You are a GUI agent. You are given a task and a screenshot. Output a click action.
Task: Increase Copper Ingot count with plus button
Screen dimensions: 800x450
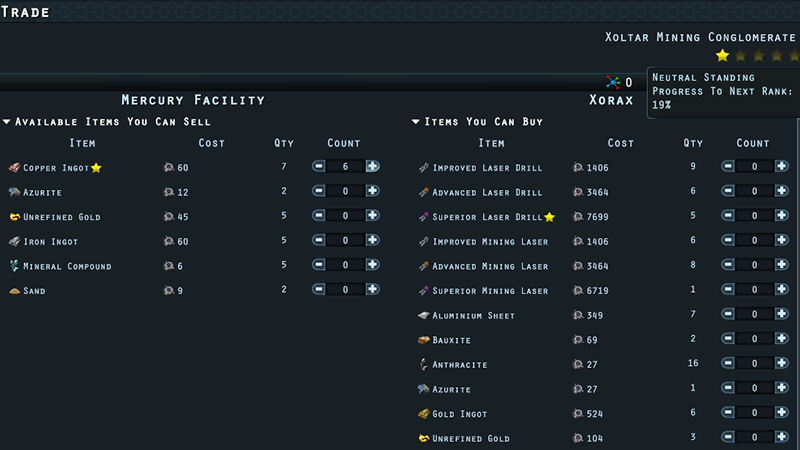pos(372,167)
